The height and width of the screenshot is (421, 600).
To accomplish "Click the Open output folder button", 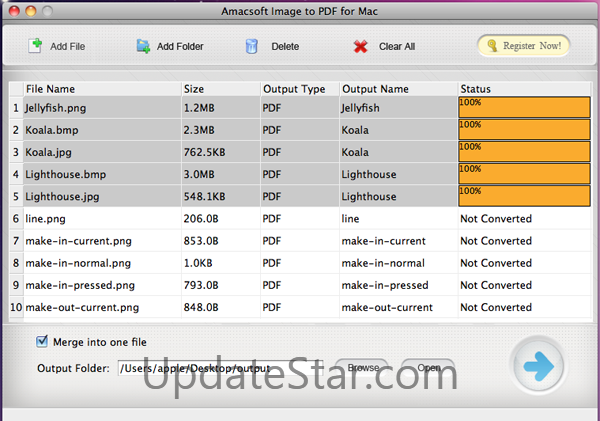I will [x=428, y=367].
